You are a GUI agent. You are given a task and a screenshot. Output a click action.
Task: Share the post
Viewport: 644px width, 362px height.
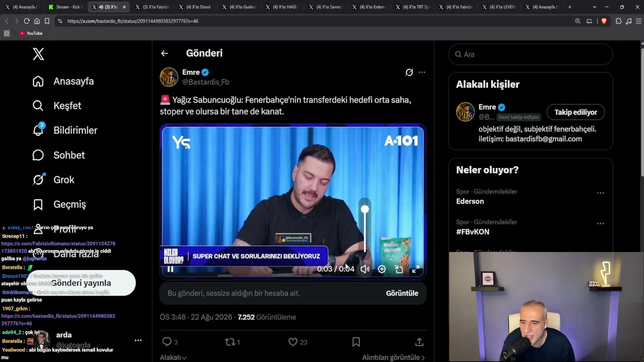click(x=419, y=342)
